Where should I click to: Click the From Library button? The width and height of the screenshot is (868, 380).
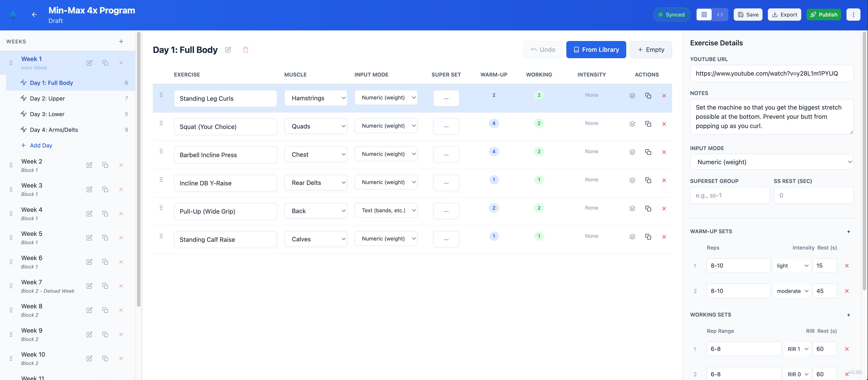(x=596, y=49)
